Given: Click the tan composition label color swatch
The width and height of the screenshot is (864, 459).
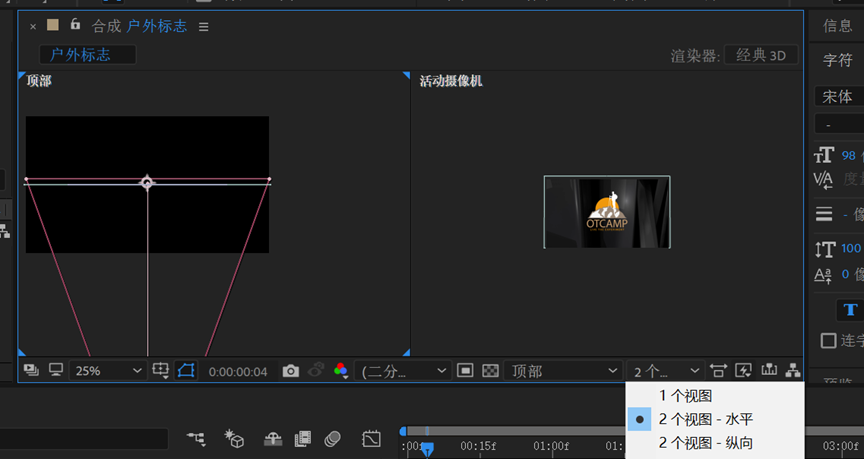Looking at the screenshot, I should click(x=52, y=25).
